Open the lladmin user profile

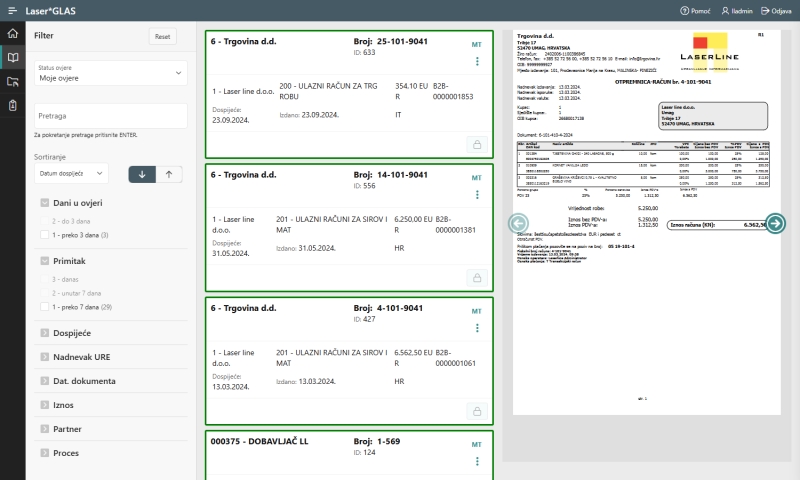coord(737,11)
